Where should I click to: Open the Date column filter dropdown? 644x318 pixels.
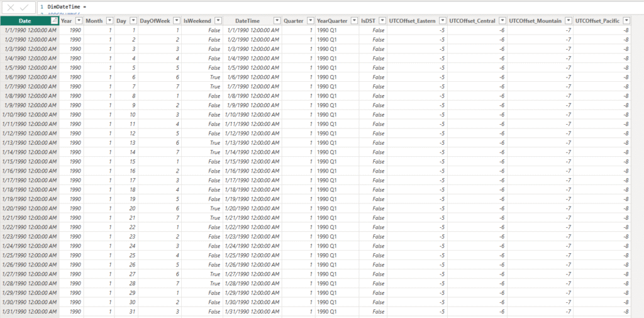[54, 21]
